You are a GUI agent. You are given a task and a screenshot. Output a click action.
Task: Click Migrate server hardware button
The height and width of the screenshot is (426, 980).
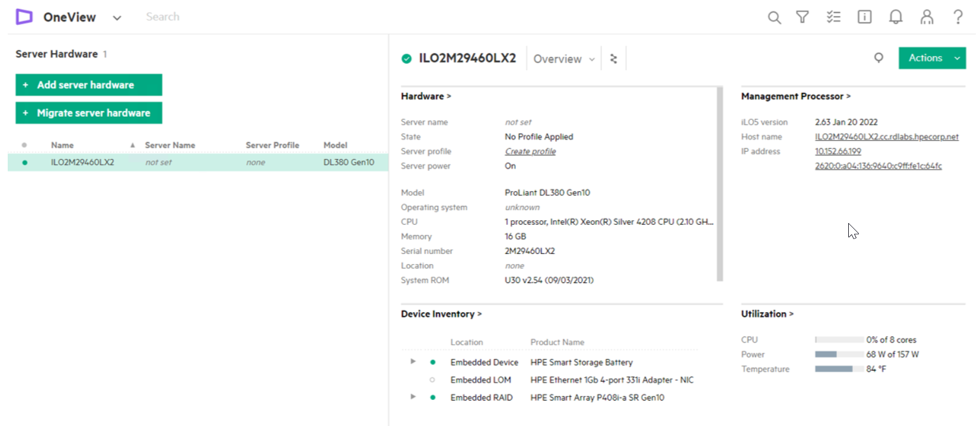[89, 113]
